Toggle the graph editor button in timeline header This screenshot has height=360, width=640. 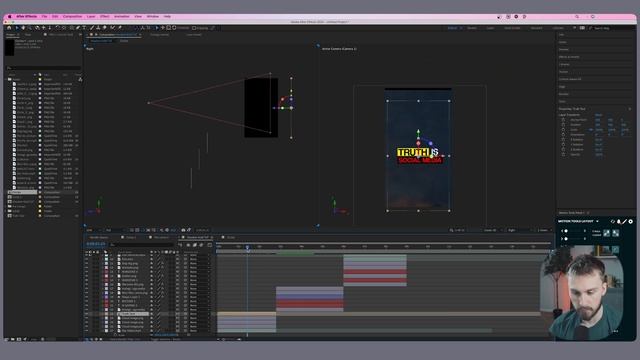tap(209, 245)
